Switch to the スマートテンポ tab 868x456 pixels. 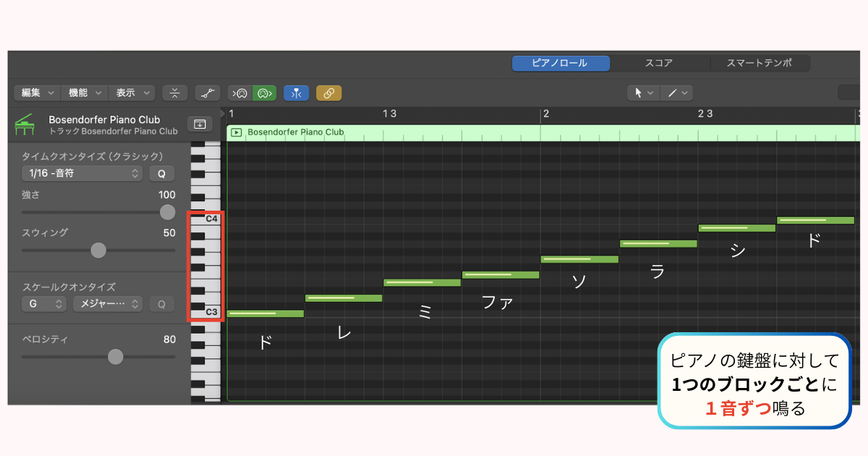click(759, 63)
